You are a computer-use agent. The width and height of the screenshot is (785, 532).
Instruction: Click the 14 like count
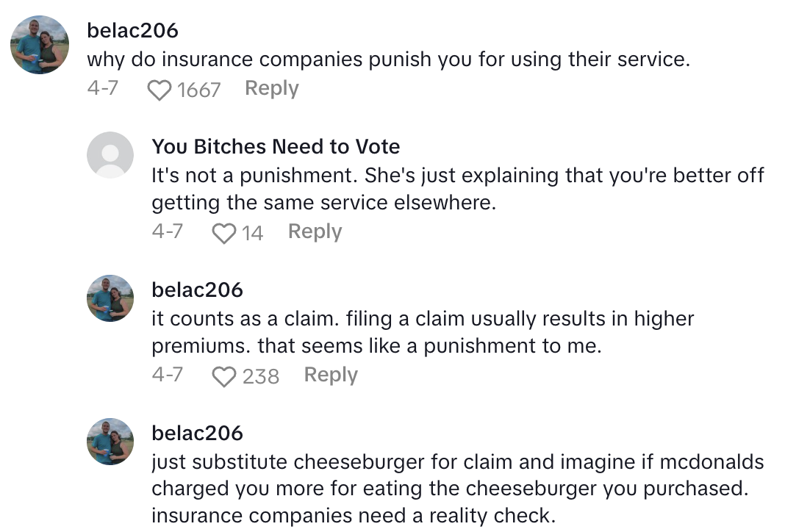(x=252, y=233)
